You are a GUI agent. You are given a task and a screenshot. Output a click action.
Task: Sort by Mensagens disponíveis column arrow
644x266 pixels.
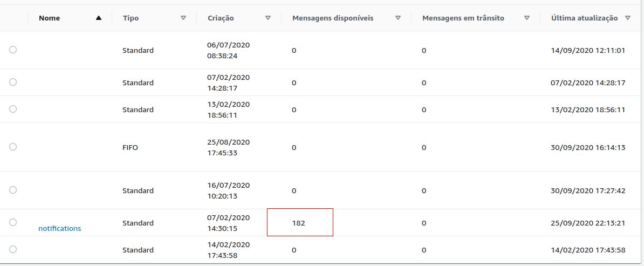coord(398,18)
